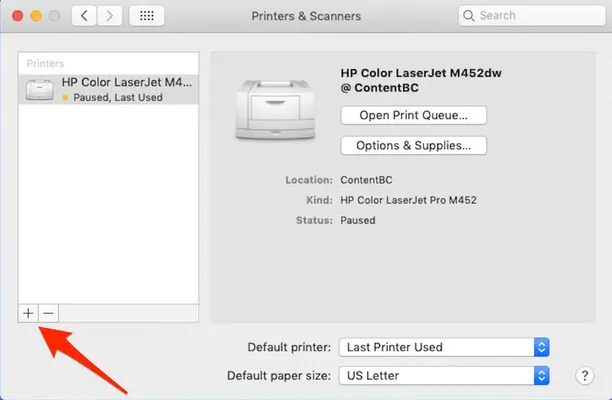Click the minus button to remove the printer
Screen dimensions: 612x400
(47, 313)
